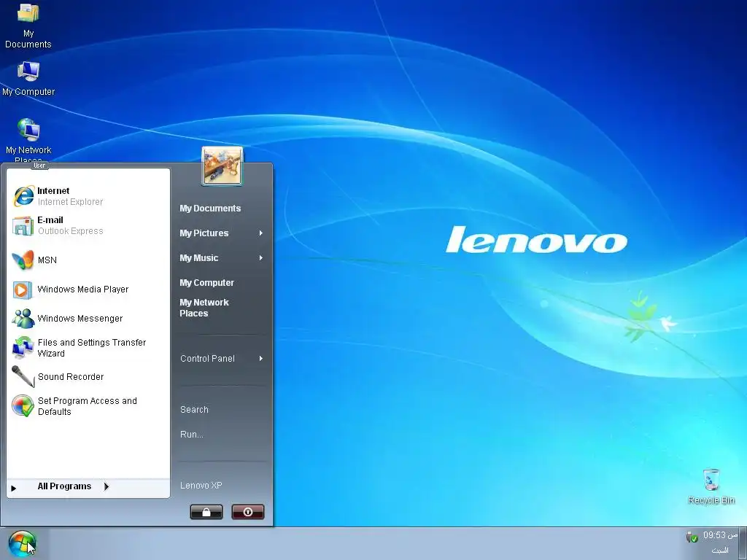The image size is (747, 560).
Task: Click the user account picture thumbnail
Action: pos(222,166)
